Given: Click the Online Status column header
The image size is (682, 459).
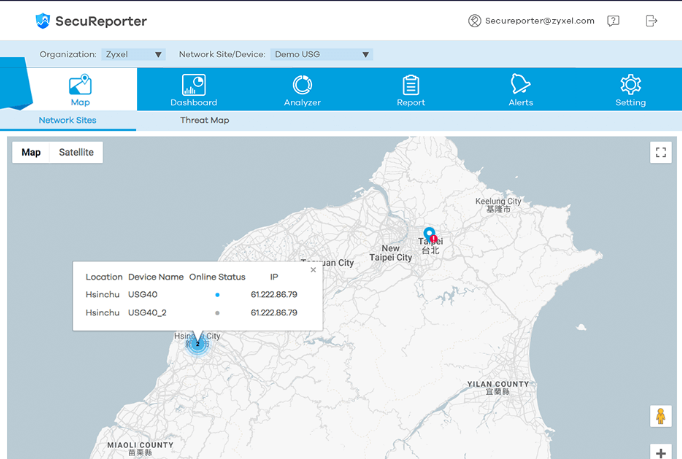Looking at the screenshot, I should tap(217, 277).
